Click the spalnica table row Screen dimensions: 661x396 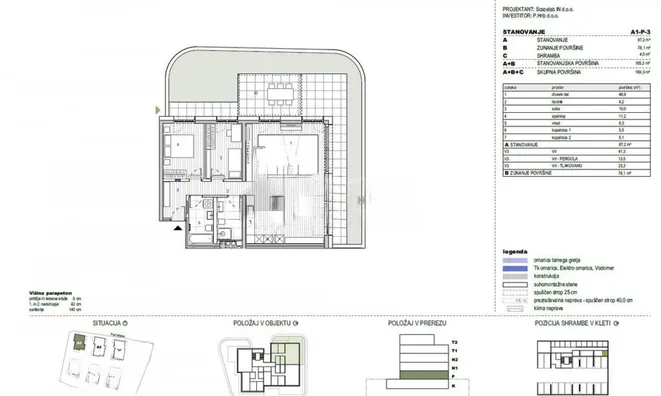pos(576,116)
